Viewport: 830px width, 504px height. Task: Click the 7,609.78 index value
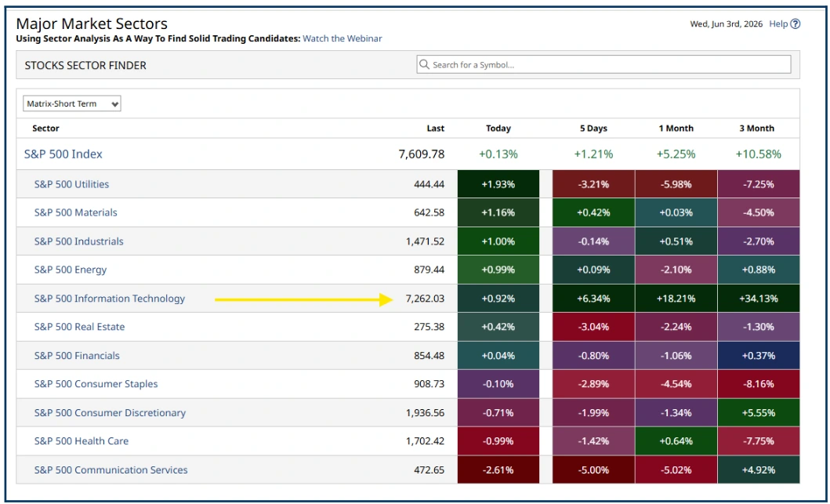(x=422, y=154)
